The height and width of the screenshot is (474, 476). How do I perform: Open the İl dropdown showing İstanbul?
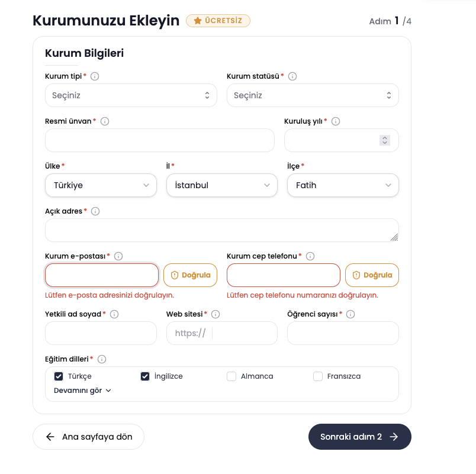(221, 185)
